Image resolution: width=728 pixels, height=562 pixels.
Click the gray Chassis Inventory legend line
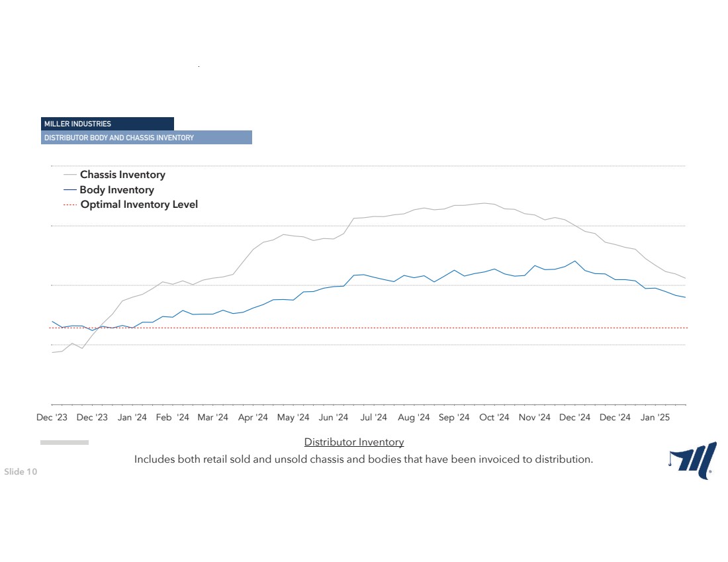(70, 175)
